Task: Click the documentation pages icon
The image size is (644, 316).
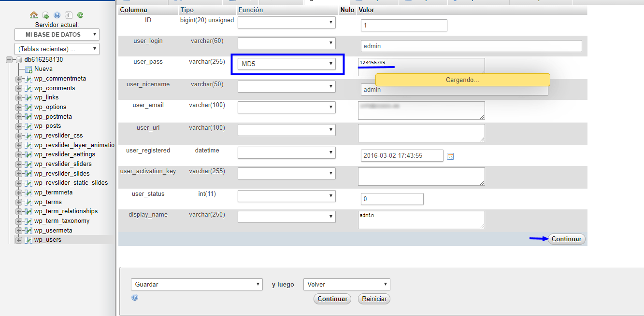Action: pos(69,15)
